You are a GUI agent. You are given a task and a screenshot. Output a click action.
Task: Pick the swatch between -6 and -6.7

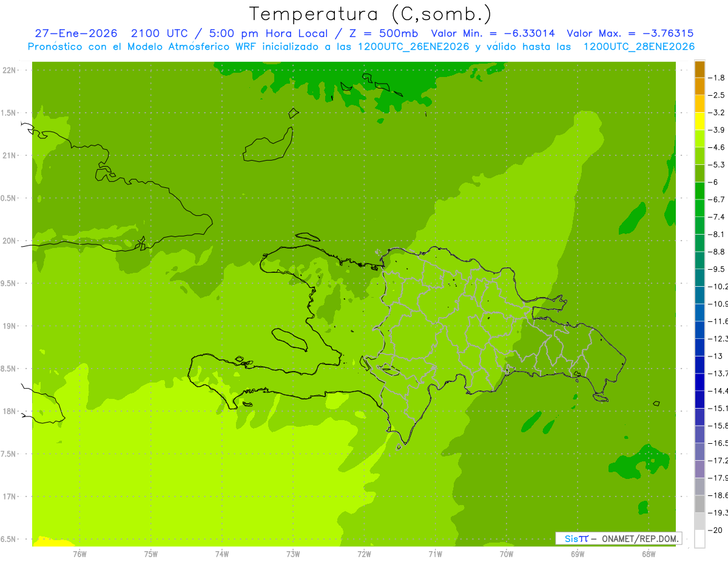tap(700, 191)
